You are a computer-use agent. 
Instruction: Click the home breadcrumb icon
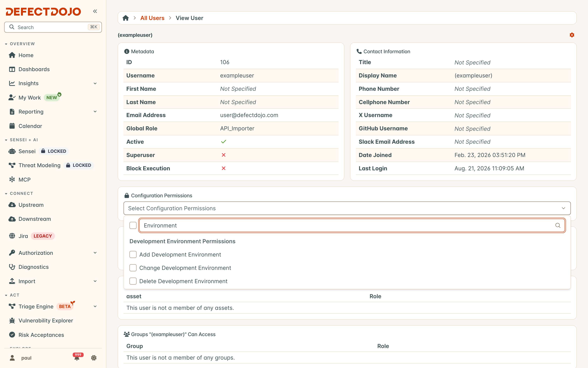[126, 18]
